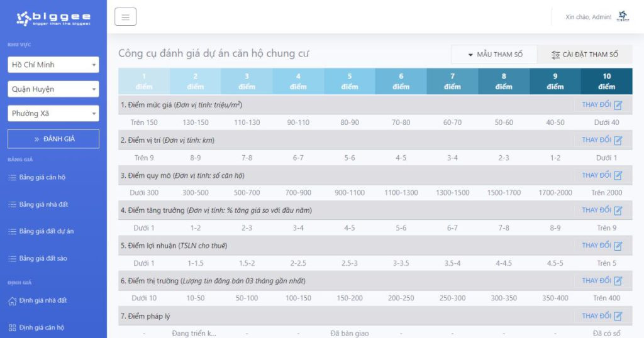
Task: Click house icon beside Định giá nhà đất
Action: click(x=13, y=301)
